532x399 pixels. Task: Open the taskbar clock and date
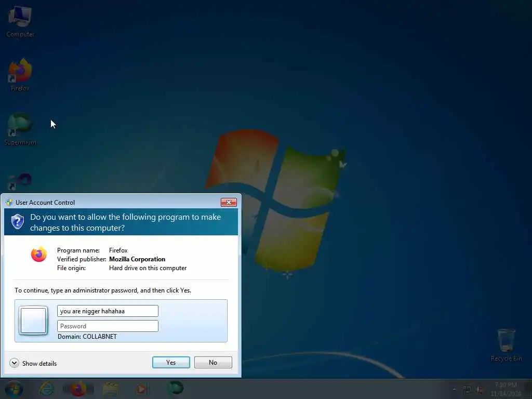tap(506, 389)
